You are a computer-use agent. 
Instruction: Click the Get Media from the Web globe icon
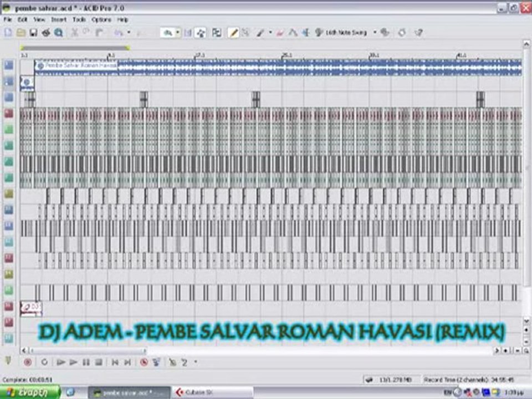point(58,33)
